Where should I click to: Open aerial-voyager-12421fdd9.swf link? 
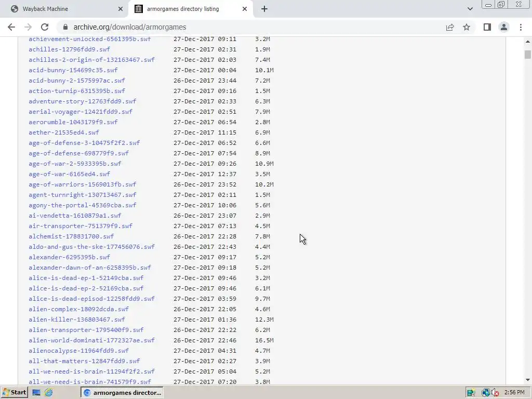pos(81,112)
